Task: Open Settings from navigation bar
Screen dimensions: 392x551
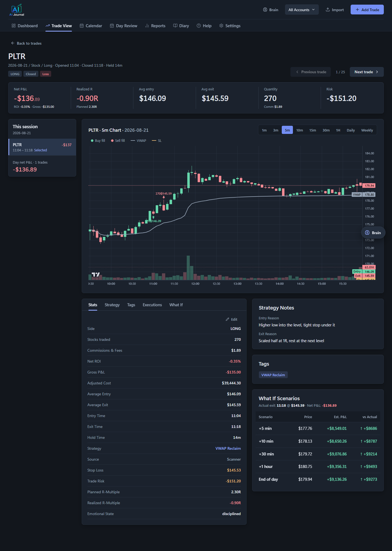Action: [x=230, y=26]
